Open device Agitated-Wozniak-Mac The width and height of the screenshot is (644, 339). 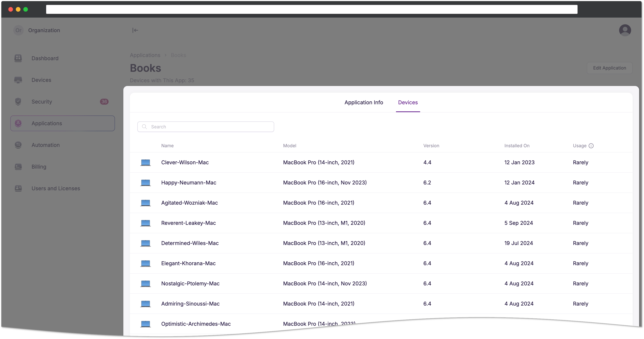(x=189, y=203)
